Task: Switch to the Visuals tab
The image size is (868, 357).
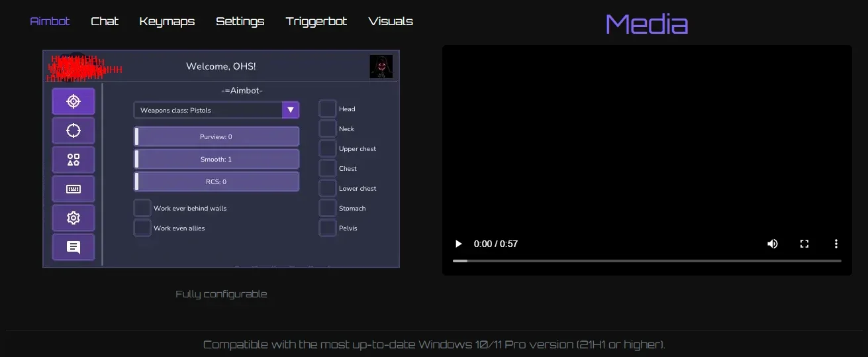Action: tap(391, 21)
